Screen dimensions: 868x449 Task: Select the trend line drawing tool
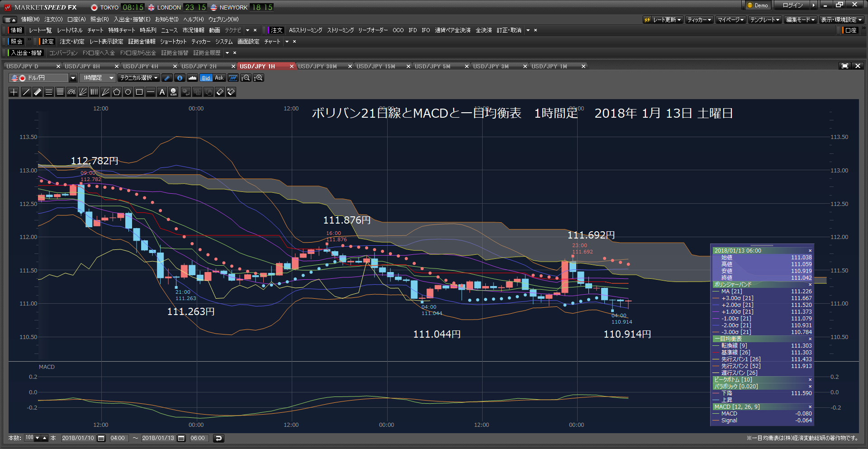pos(26,92)
